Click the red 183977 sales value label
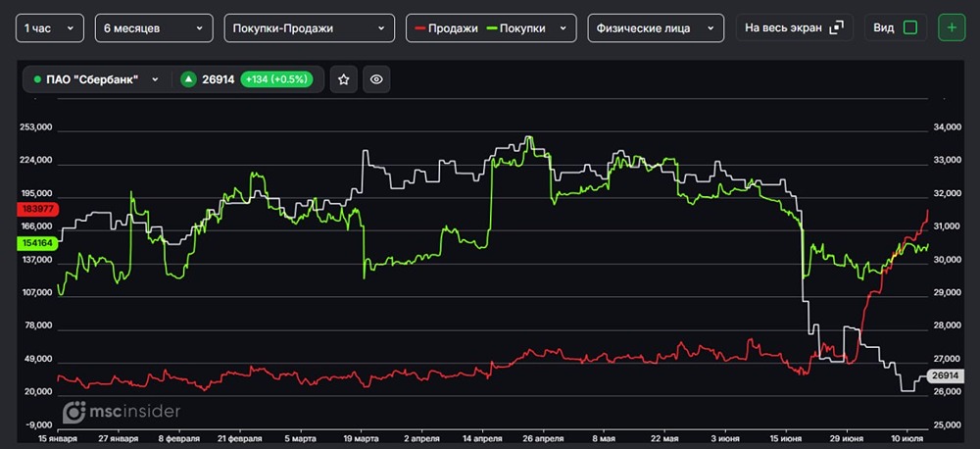 (x=36, y=210)
